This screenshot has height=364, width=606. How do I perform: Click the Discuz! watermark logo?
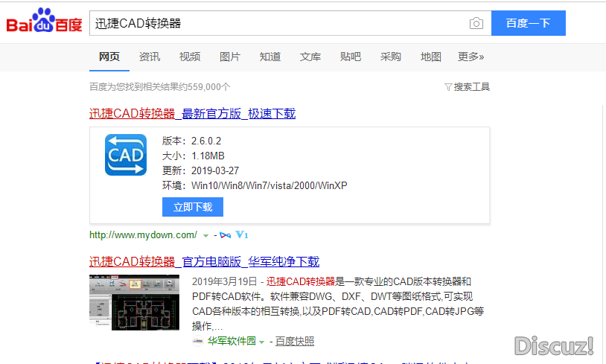tap(554, 345)
